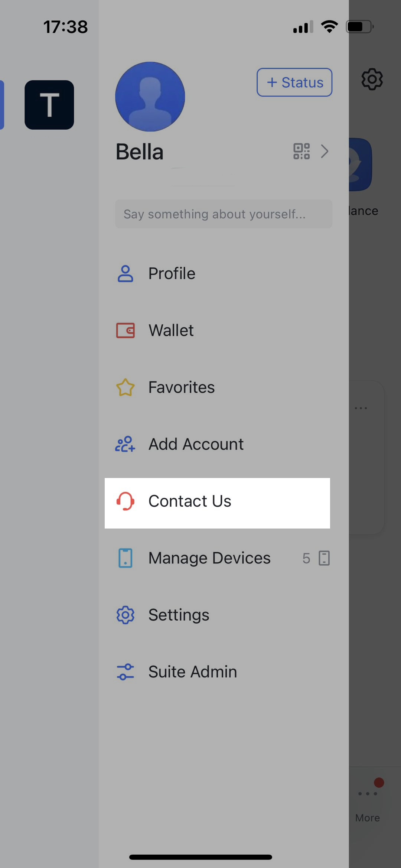This screenshot has height=868, width=401.
Task: Tap the red Wallet icon
Action: [x=125, y=330]
